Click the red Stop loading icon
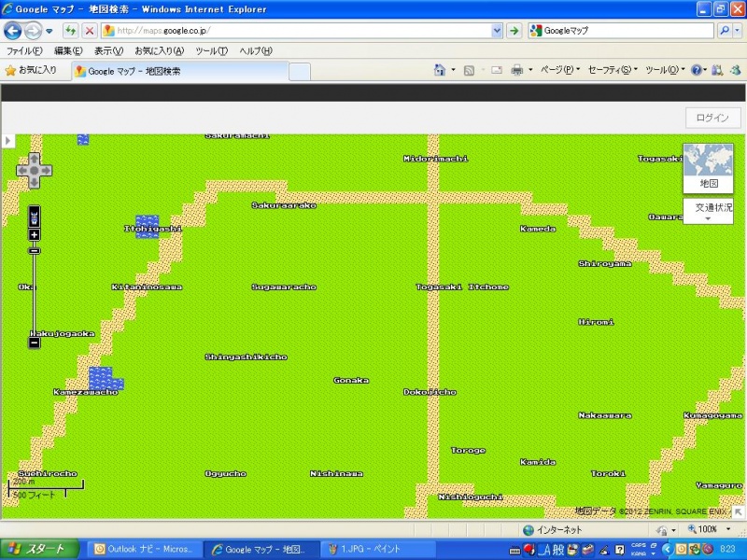 [x=89, y=31]
